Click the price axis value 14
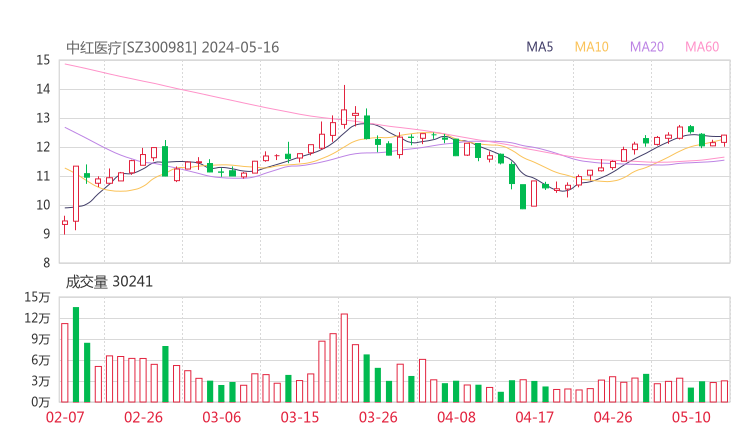 (43, 89)
